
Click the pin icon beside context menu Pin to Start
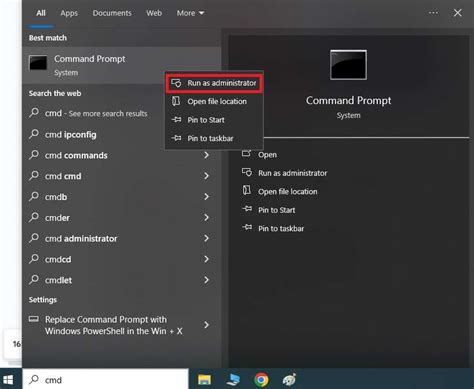(176, 119)
